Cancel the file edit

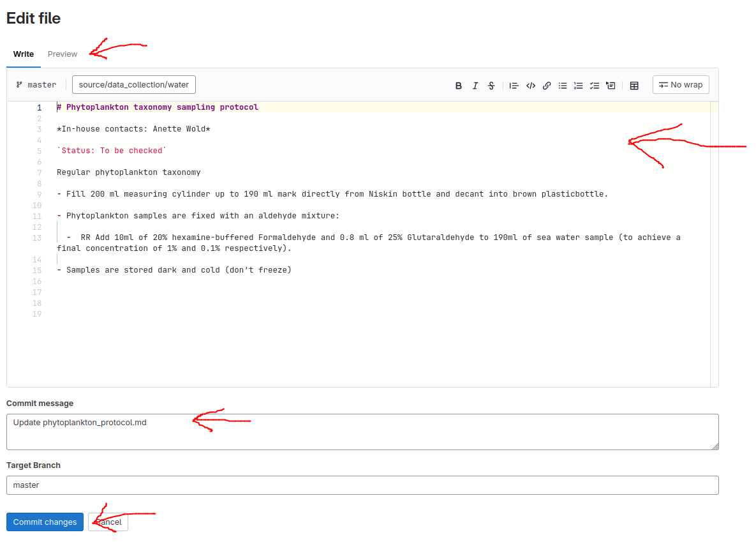[109, 522]
